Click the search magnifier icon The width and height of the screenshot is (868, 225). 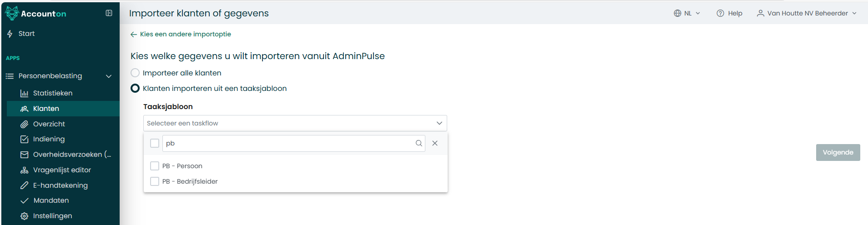[x=419, y=143]
